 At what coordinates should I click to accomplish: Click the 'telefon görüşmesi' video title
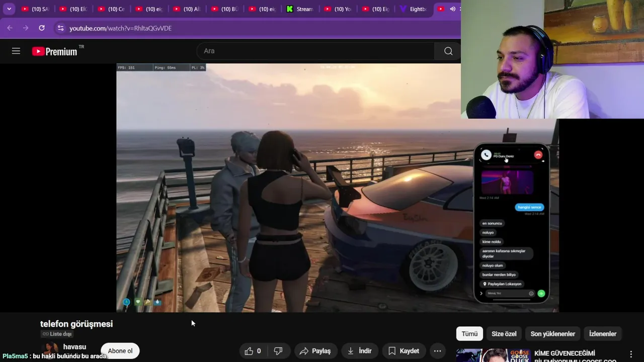[76, 324]
